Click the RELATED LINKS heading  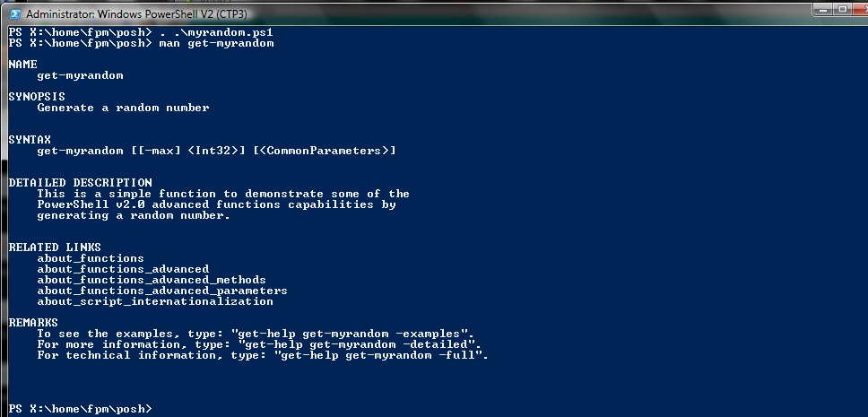point(55,247)
